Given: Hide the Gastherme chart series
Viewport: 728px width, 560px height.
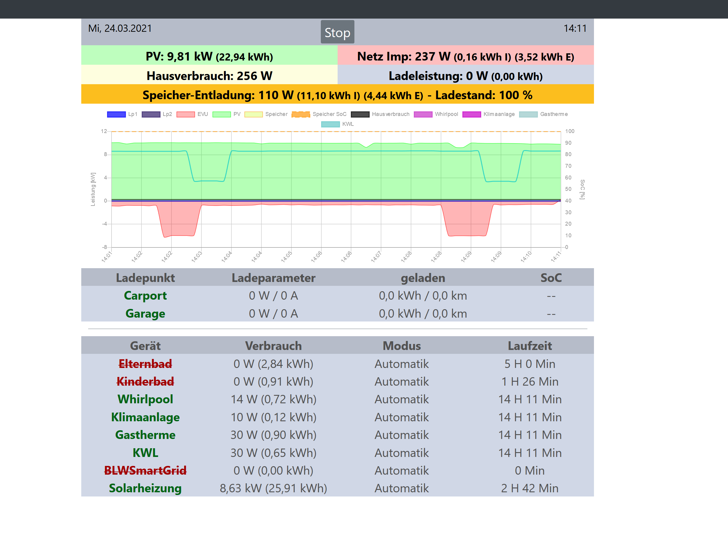Looking at the screenshot, I should [528, 114].
